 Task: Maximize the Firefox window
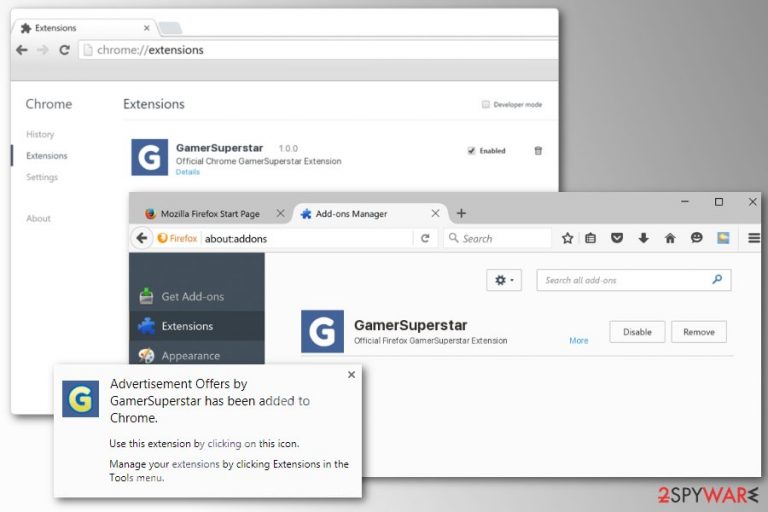tap(719, 202)
